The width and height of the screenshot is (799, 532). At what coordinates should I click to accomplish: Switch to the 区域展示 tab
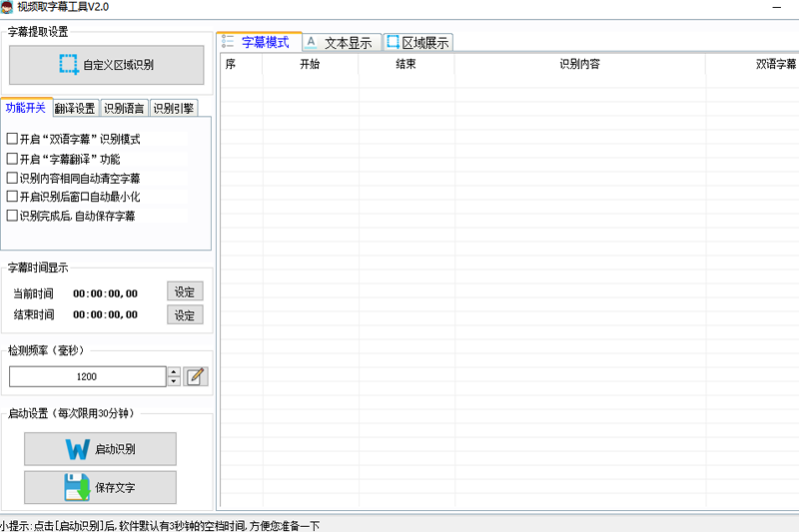click(417, 43)
